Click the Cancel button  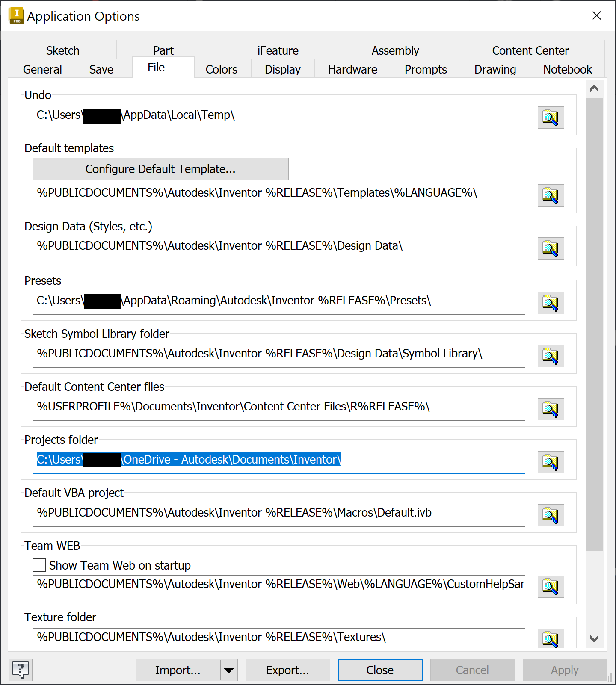tap(473, 670)
